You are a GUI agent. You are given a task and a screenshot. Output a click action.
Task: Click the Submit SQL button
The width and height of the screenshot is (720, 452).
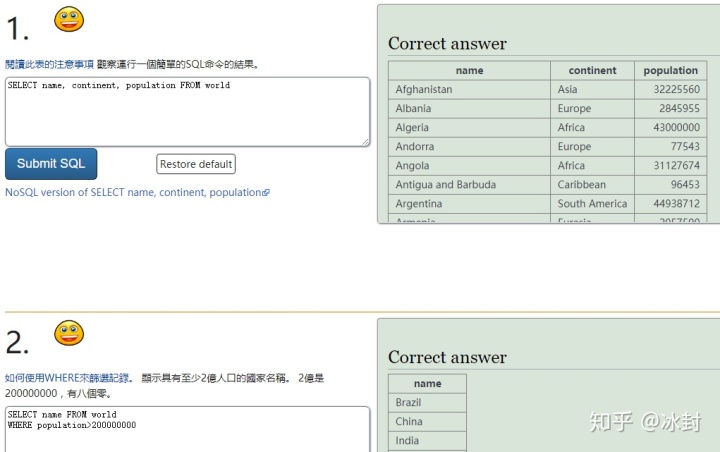coord(51,164)
